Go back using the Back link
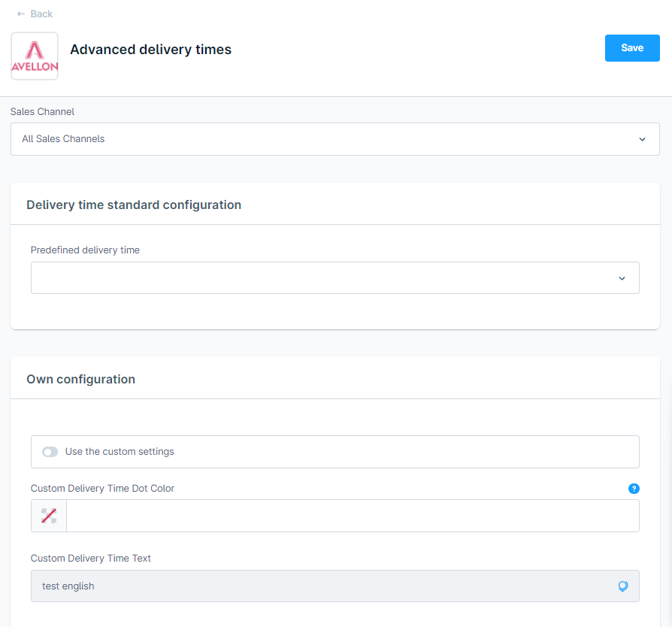672x627 pixels. pos(41,14)
